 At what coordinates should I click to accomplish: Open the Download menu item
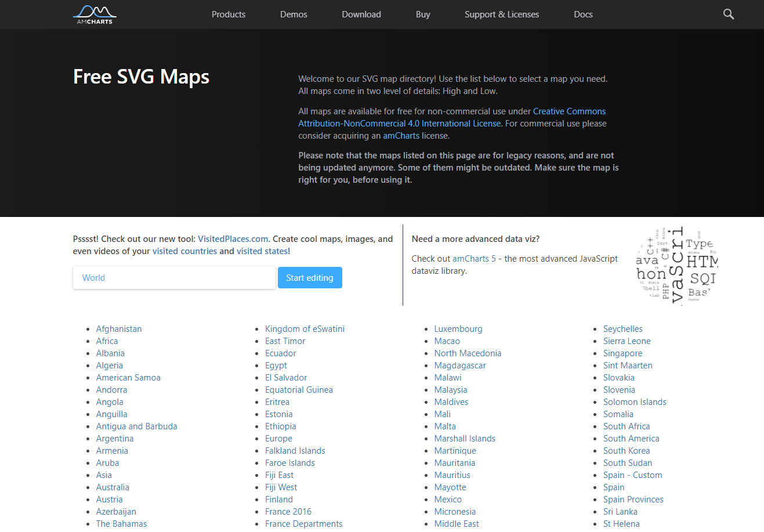[x=361, y=15]
